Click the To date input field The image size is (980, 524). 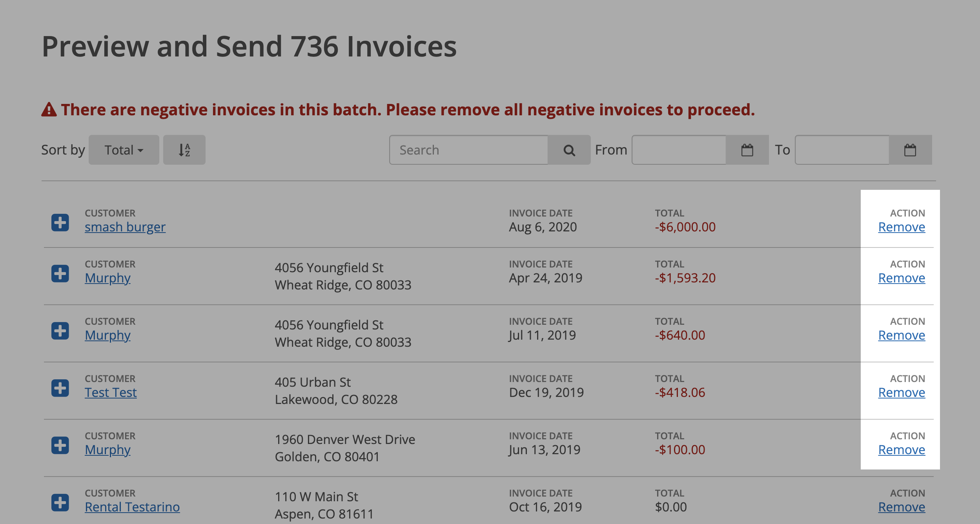(x=842, y=150)
